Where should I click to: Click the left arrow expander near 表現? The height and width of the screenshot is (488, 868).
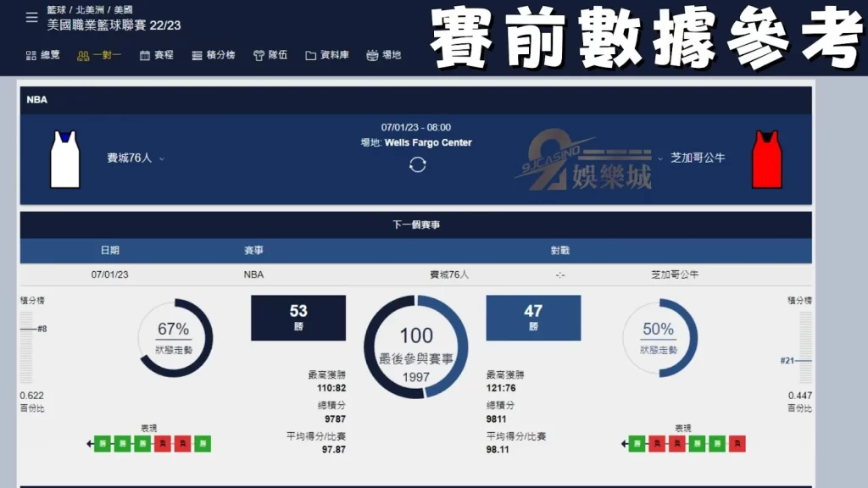click(88, 442)
